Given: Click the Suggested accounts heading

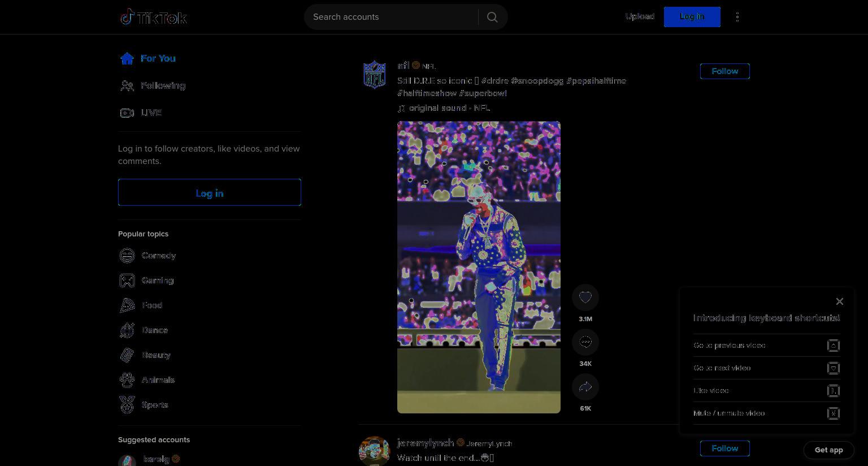Looking at the screenshot, I should [154, 440].
